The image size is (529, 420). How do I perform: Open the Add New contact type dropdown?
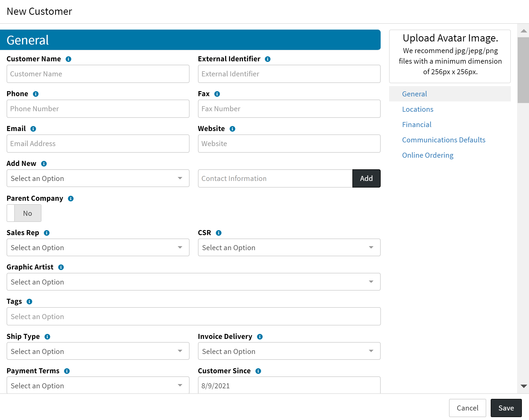point(98,178)
